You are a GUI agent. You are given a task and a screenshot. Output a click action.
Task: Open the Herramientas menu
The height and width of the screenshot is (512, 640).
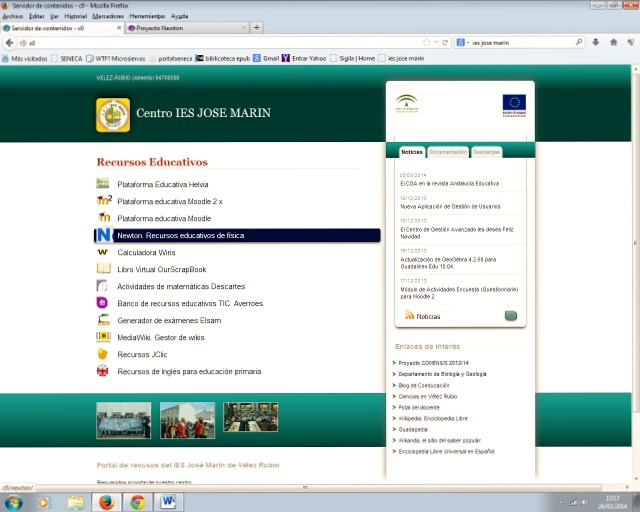(147, 16)
